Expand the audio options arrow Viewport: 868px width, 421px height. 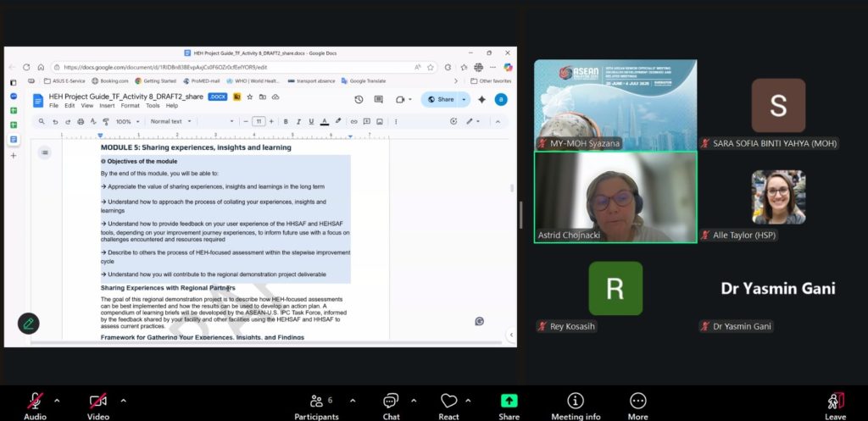click(57, 400)
